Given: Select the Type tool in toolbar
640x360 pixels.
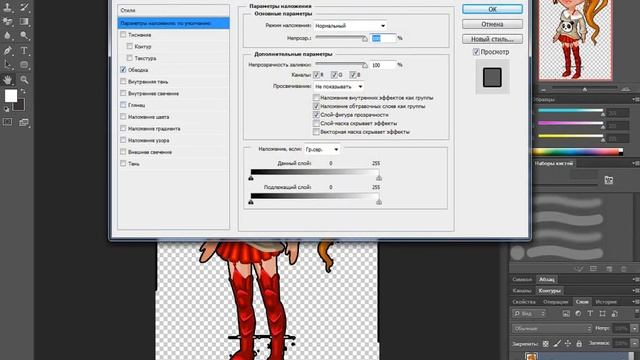Looking at the screenshot, I should pyautogui.click(x=24, y=51).
